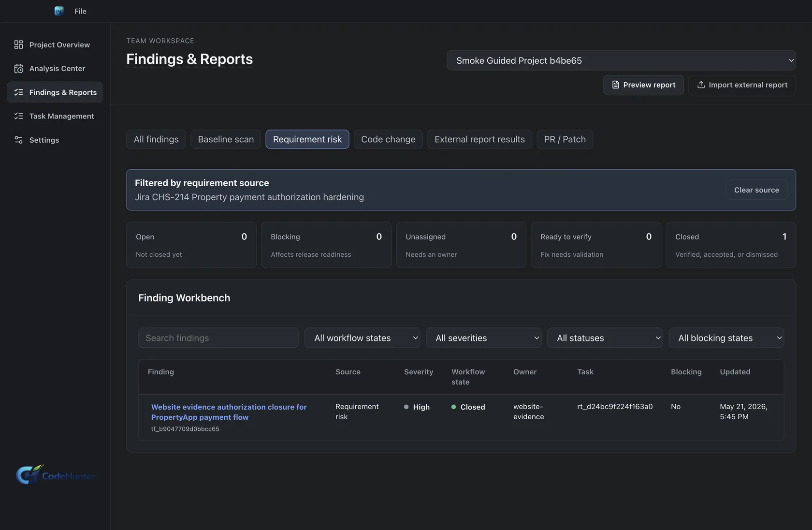Click the Settings sliders icon
The width and height of the screenshot is (812, 530).
pos(18,140)
